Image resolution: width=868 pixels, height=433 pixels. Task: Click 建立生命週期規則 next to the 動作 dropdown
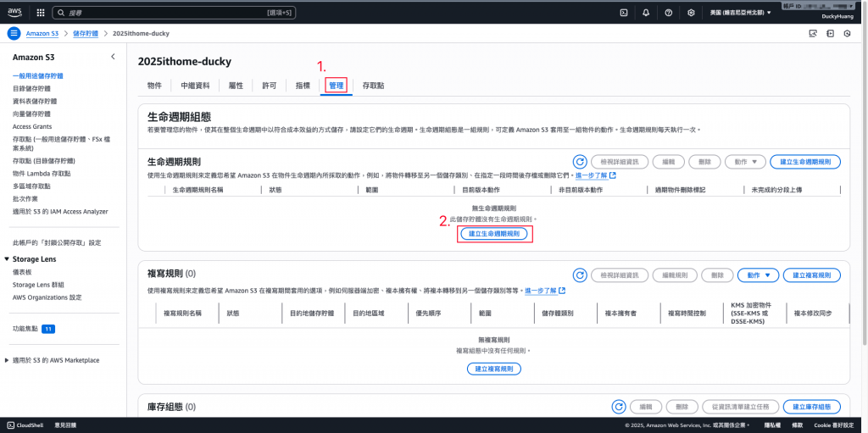(x=805, y=162)
